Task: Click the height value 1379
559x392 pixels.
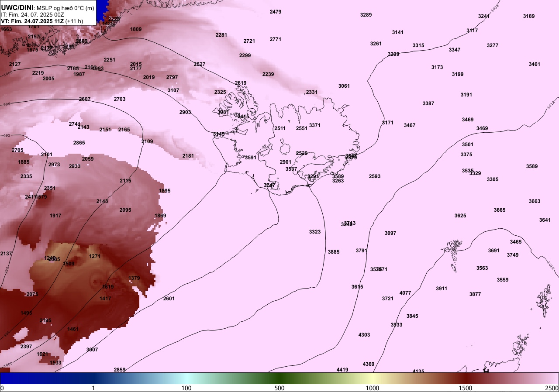Action: pyautogui.click(x=134, y=278)
